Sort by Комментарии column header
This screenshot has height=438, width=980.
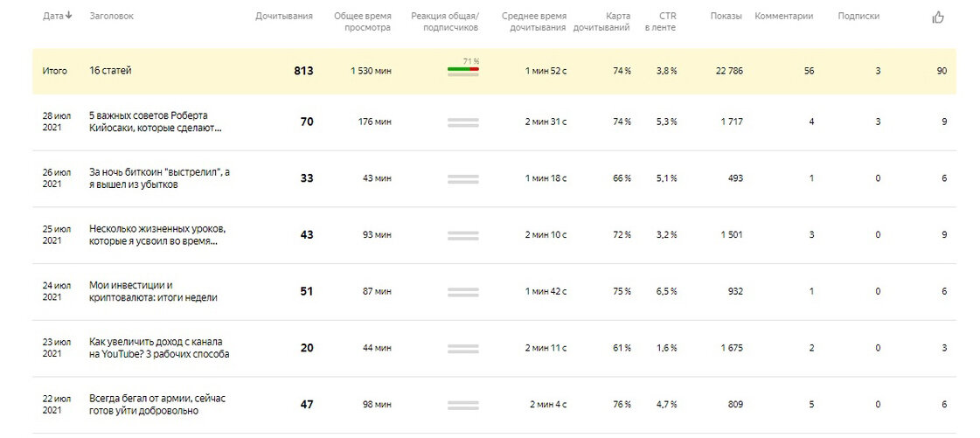coord(784,17)
